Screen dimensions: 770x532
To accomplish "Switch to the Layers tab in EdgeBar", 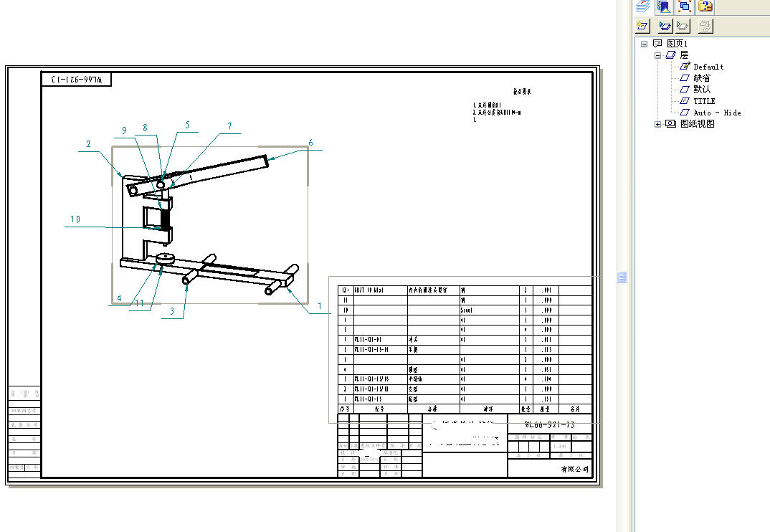I will [643, 6].
